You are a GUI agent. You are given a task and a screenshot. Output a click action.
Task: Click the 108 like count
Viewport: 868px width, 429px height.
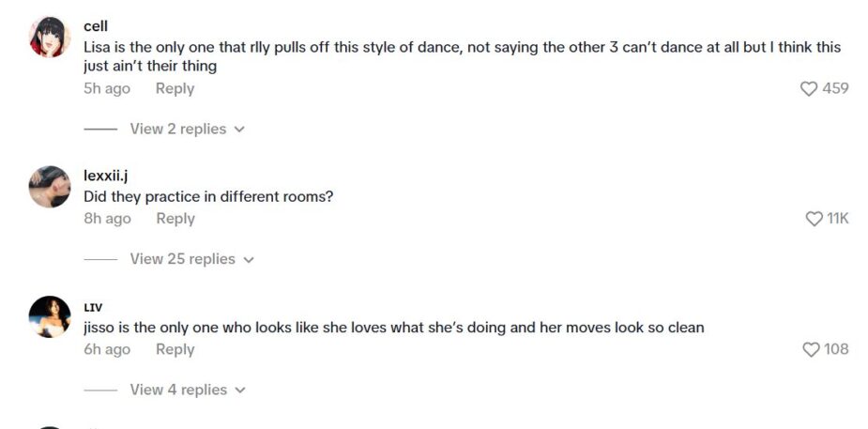point(836,349)
